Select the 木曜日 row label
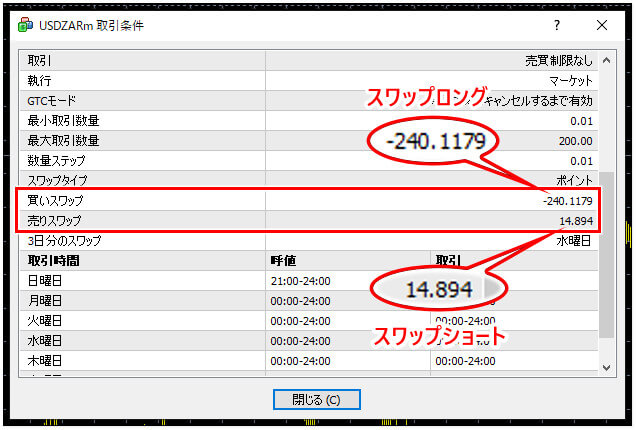Image resolution: width=636 pixels, height=430 pixels. click(x=45, y=361)
